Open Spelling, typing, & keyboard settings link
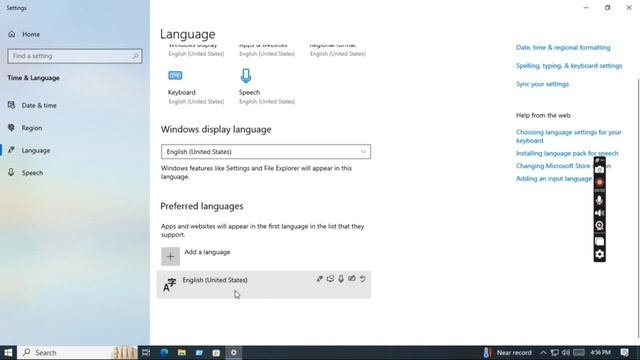The width and height of the screenshot is (640, 360). pyautogui.click(x=569, y=66)
